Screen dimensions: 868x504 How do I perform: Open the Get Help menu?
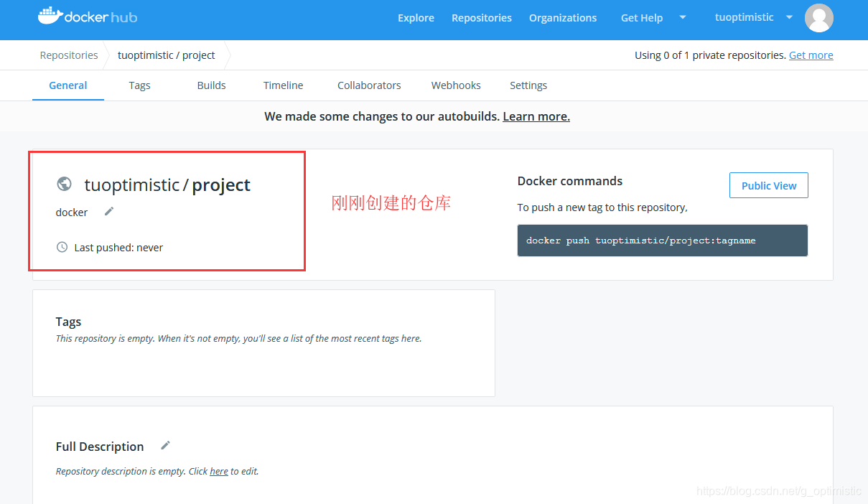point(642,18)
